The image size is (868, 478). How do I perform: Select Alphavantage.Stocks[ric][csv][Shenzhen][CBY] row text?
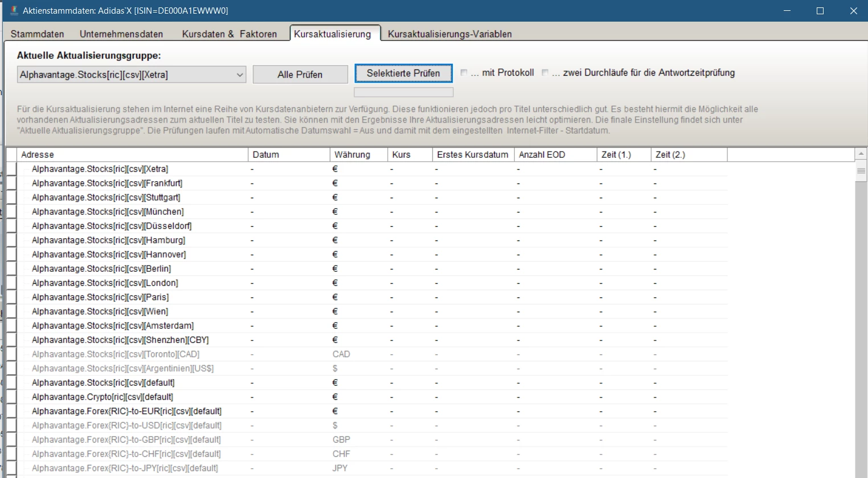tap(120, 340)
